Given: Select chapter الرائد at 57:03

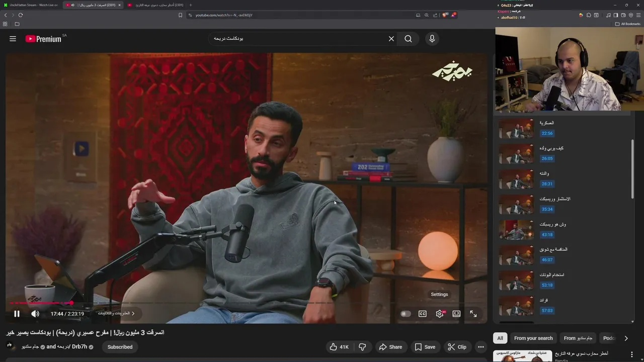Looking at the screenshot, I should pos(562,305).
